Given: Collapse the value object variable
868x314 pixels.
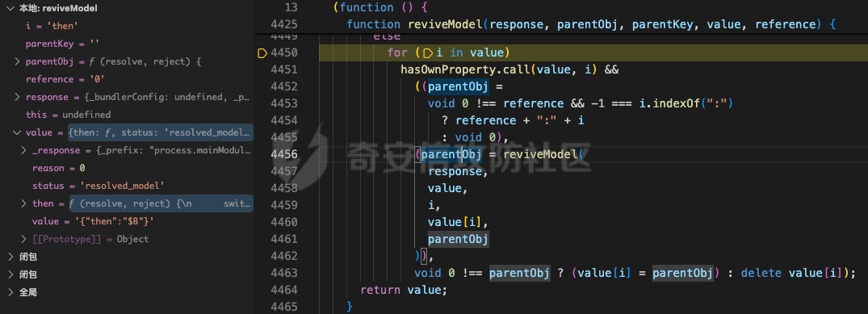Looking at the screenshot, I should 17,132.
